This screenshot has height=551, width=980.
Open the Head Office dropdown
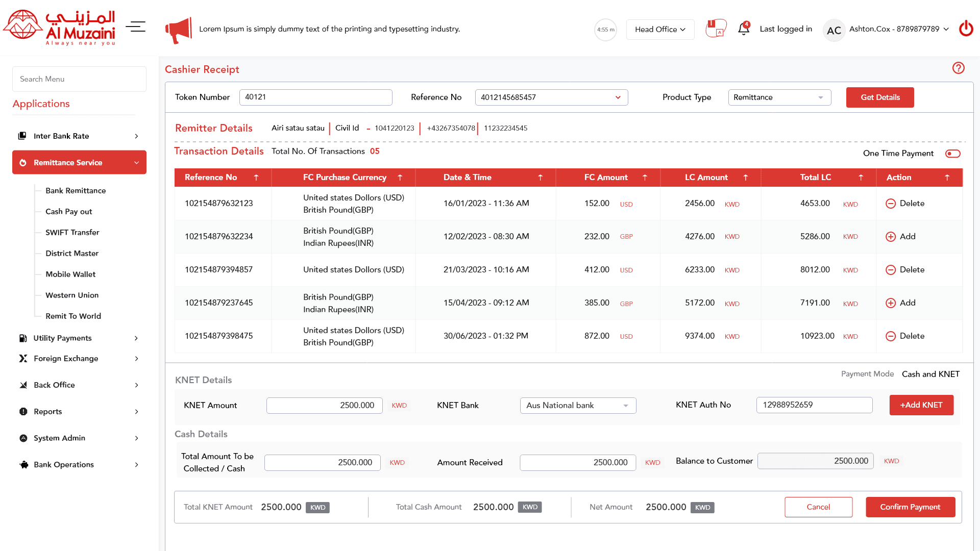point(660,29)
